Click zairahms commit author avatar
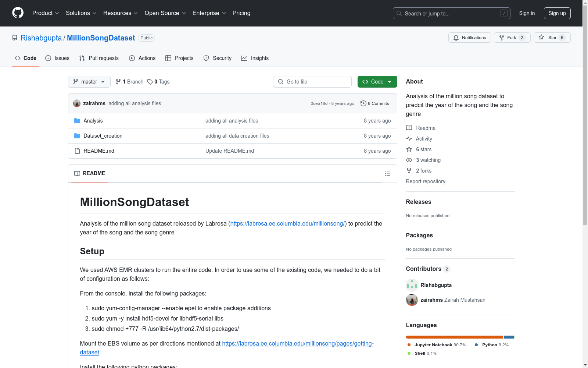This screenshot has width=588, height=368. pos(77,103)
